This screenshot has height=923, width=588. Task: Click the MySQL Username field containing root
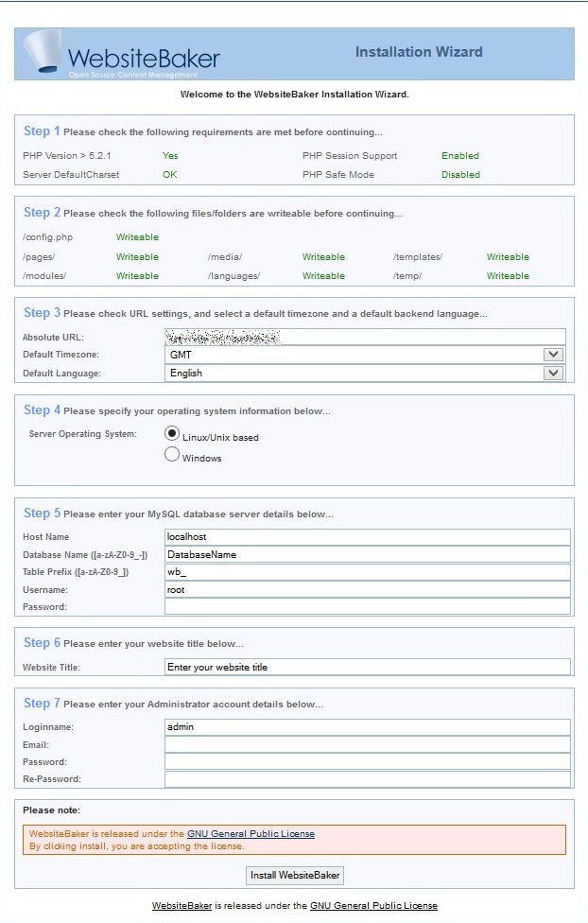pos(368,589)
